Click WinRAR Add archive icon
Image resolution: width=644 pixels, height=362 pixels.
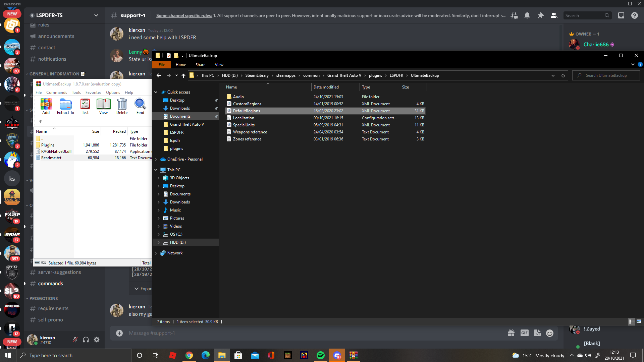click(x=46, y=105)
